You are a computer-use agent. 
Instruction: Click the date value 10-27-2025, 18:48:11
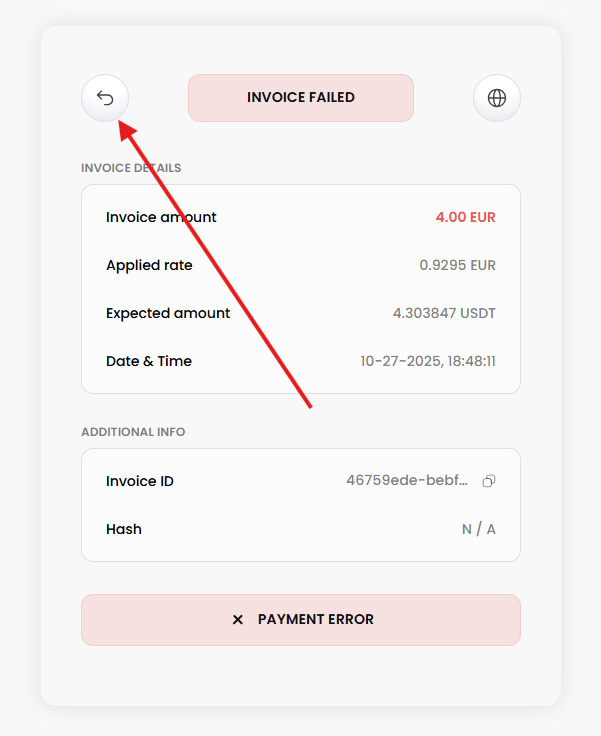428,361
